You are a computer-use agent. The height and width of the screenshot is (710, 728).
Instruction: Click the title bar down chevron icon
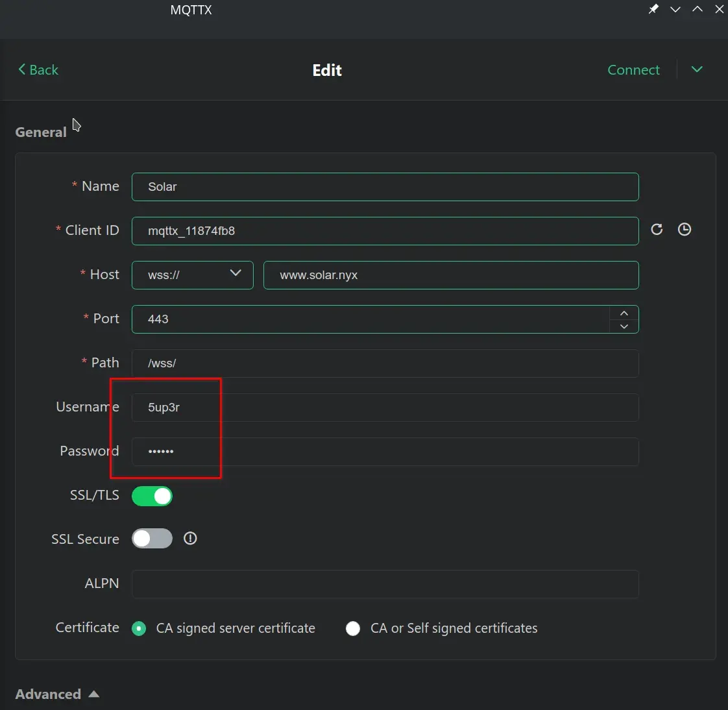coord(675,9)
